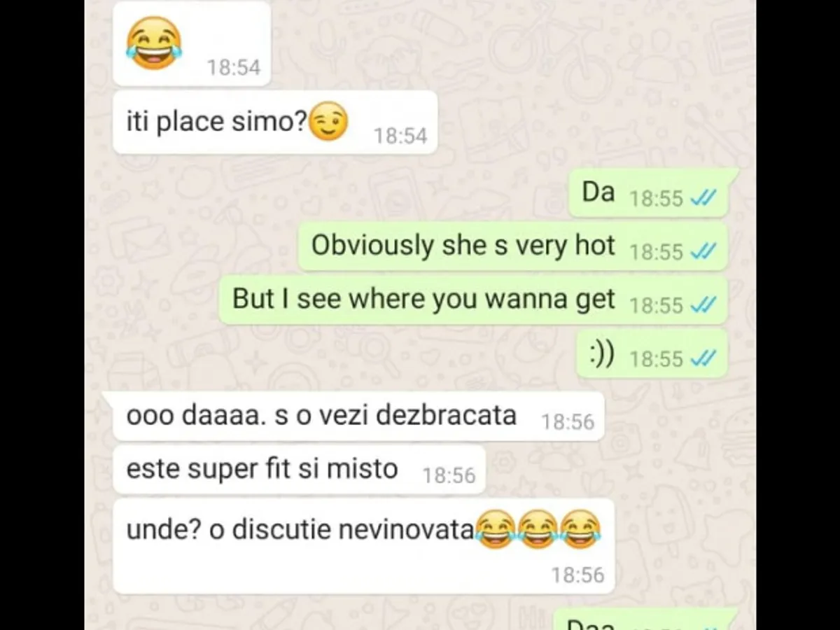Tap the first laughing emoji after 'nevinovata'

pos(496,529)
